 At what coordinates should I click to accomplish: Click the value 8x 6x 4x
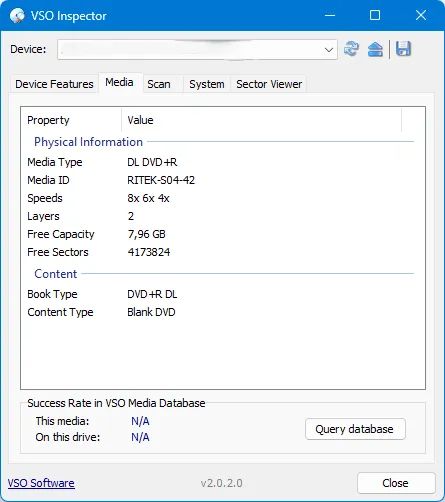coord(148,198)
